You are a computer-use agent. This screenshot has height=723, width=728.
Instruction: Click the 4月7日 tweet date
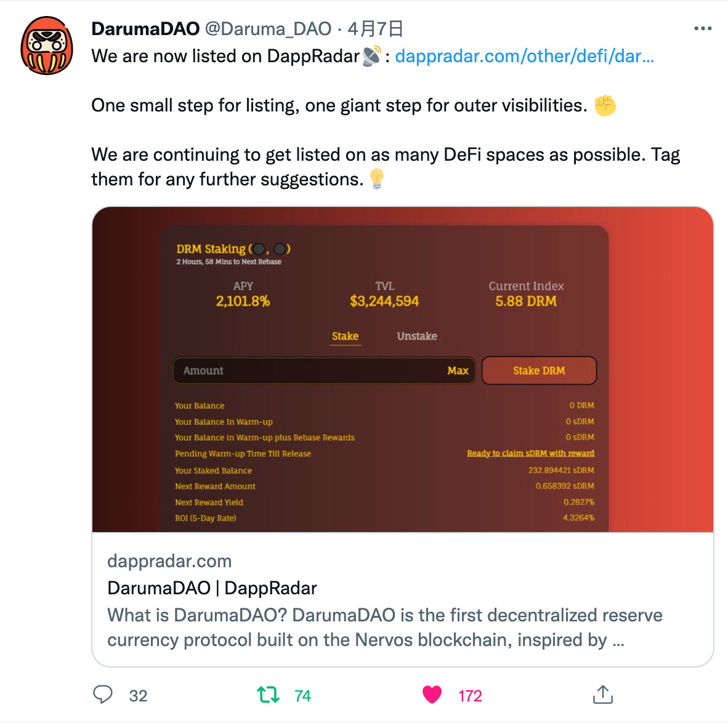pos(374,29)
